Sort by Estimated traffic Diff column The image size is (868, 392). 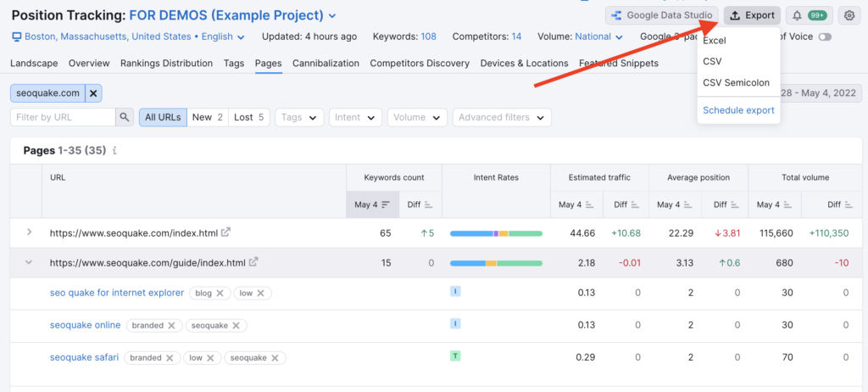626,204
